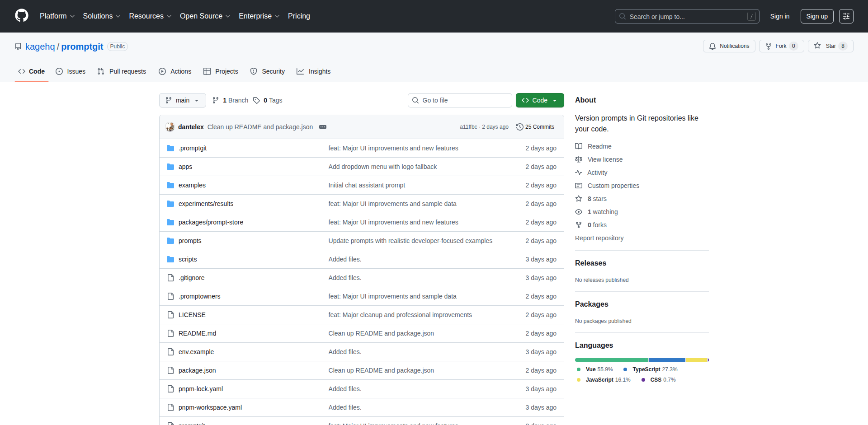This screenshot has height=425, width=868.
Task: Open the experiments/results folder
Action: tap(206, 204)
